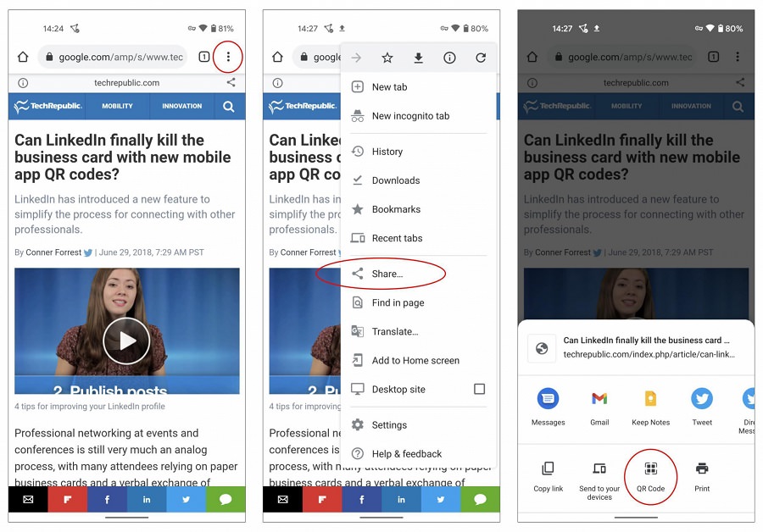Toggle the Desktop site checkbox
The height and width of the screenshot is (532, 763).
pos(479,389)
